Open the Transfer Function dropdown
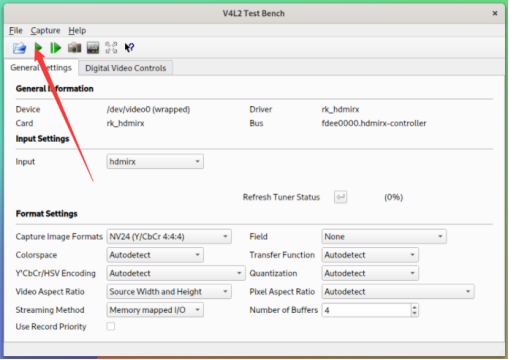 click(x=370, y=255)
